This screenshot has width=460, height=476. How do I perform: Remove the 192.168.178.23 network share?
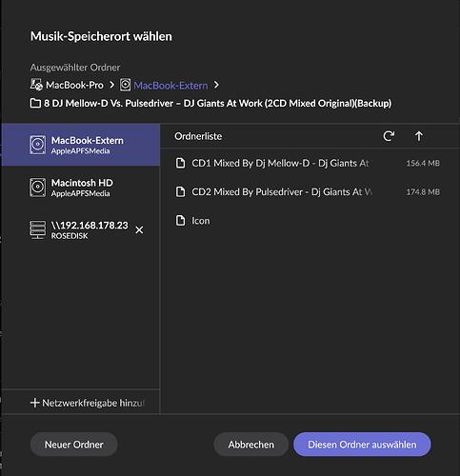(x=139, y=230)
